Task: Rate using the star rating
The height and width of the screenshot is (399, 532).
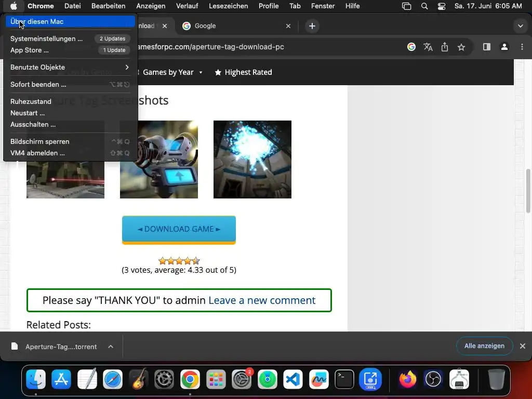Action: coord(179,261)
